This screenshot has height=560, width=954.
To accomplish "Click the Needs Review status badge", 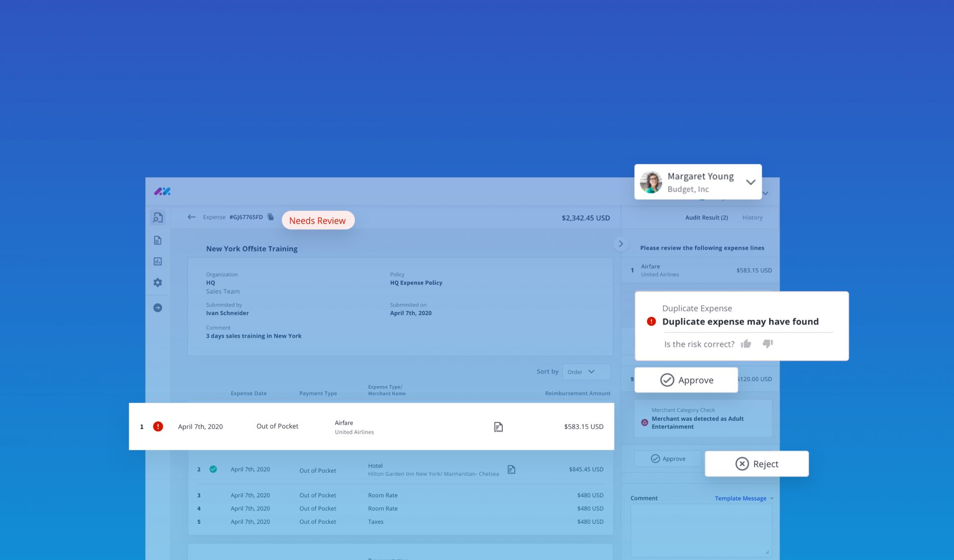I will (x=318, y=221).
